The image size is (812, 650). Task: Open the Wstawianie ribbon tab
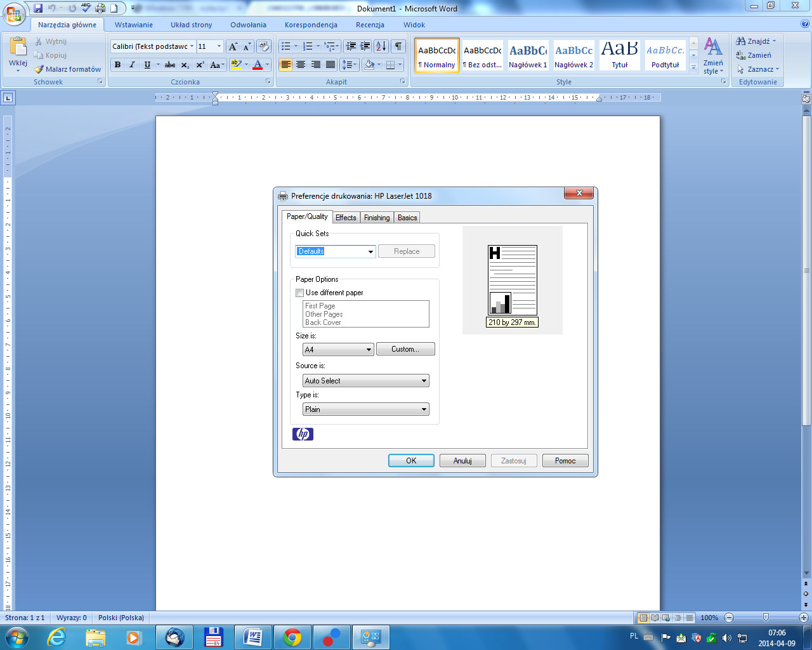coord(134,25)
